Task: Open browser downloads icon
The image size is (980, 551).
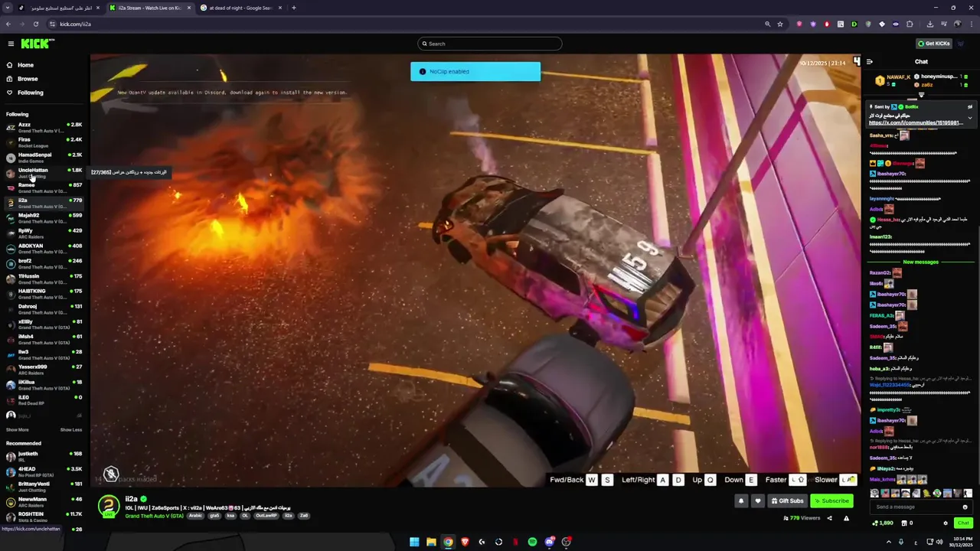Action: pos(929,24)
